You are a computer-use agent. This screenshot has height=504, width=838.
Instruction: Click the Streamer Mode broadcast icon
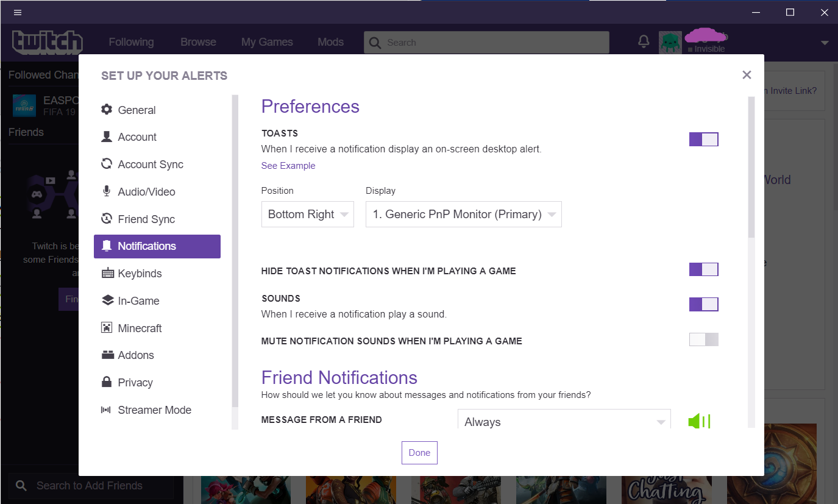[106, 410]
